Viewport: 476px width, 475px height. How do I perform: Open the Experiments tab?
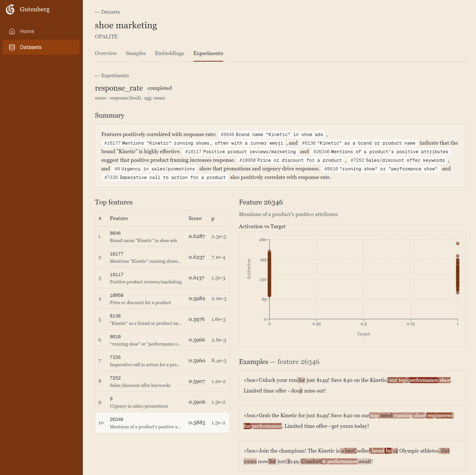(208, 53)
